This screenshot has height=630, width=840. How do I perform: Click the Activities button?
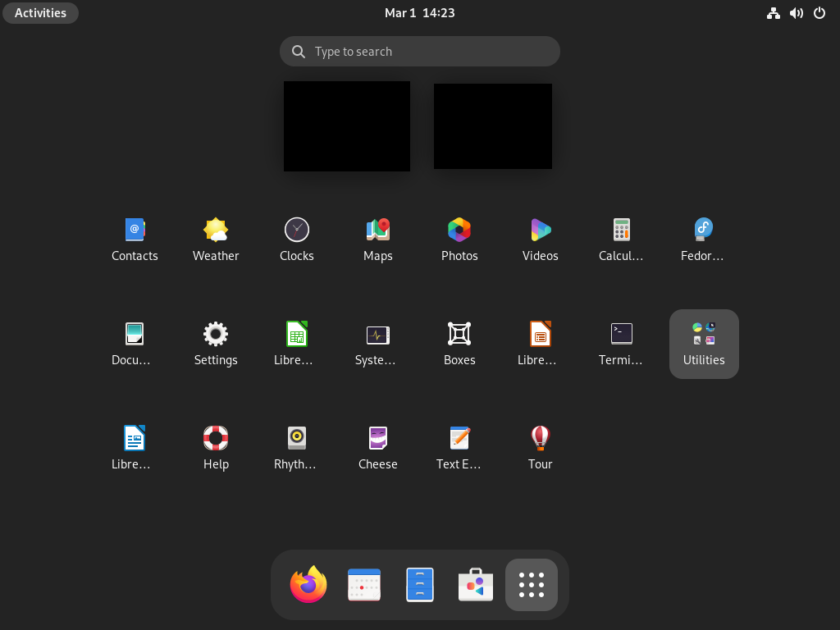pyautogui.click(x=41, y=13)
